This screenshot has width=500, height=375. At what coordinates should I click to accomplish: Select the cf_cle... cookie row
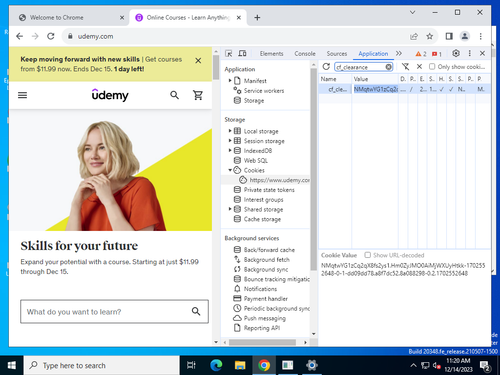tap(404, 89)
